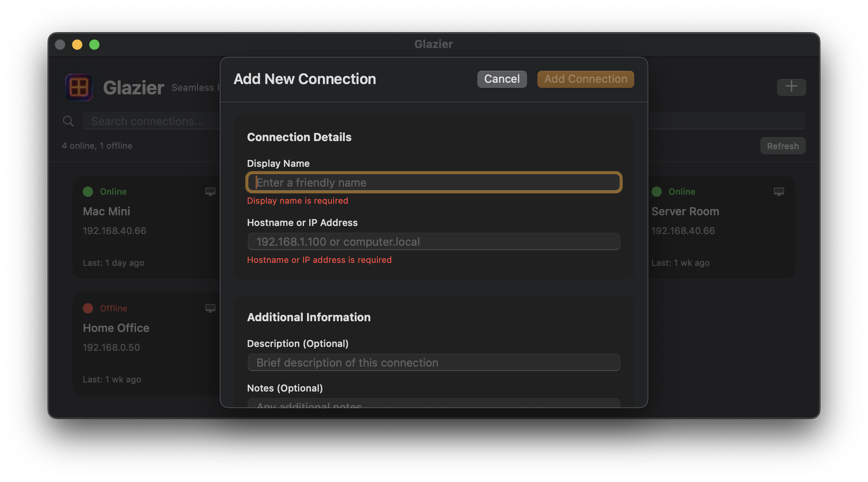Select the Home Office connection card
This screenshot has height=482, width=868.
[129, 343]
